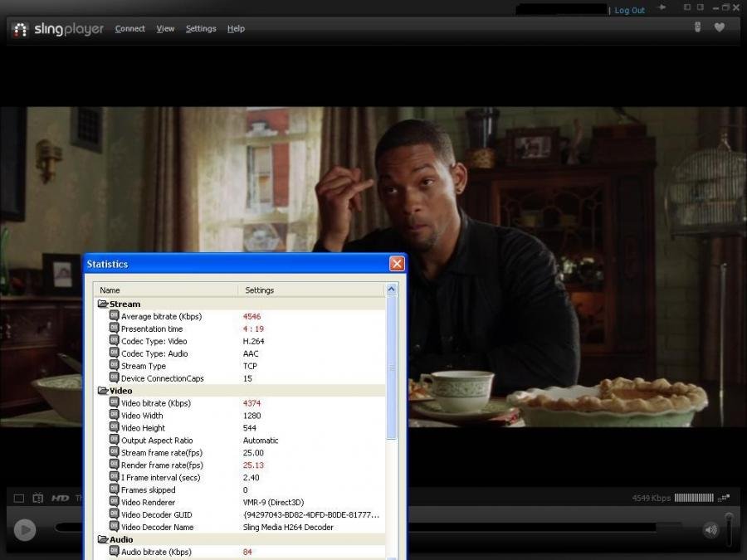Select the 'Presentation time' label

coord(152,329)
